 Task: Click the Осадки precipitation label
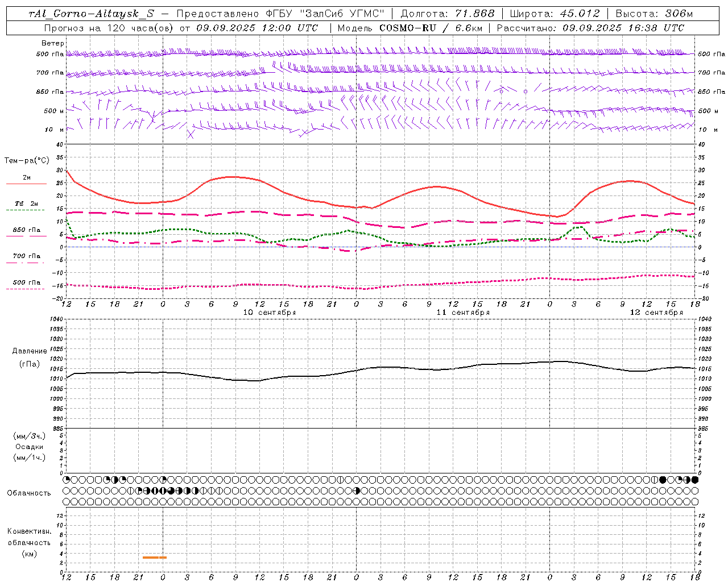[x=30, y=447]
